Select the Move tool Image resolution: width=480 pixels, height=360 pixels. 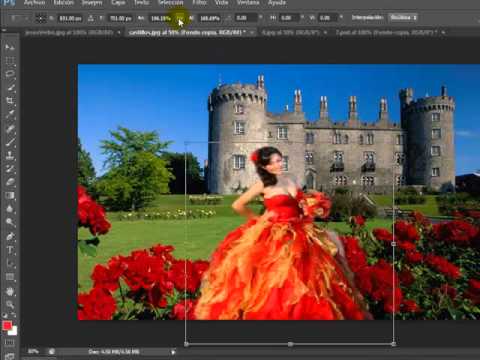(x=10, y=47)
